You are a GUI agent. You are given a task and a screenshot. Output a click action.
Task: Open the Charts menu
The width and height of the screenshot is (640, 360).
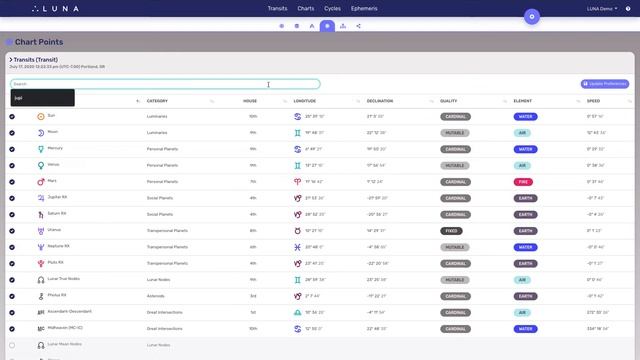coord(306,9)
